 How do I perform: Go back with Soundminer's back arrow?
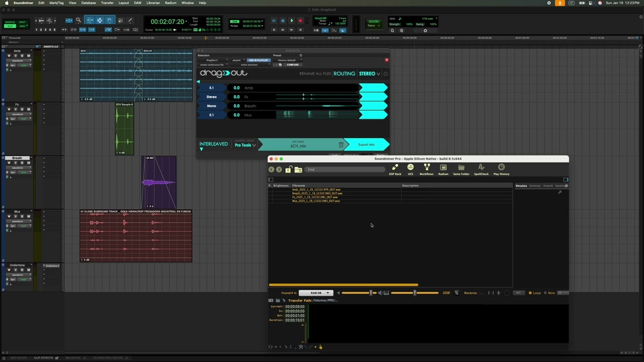[x=272, y=169]
